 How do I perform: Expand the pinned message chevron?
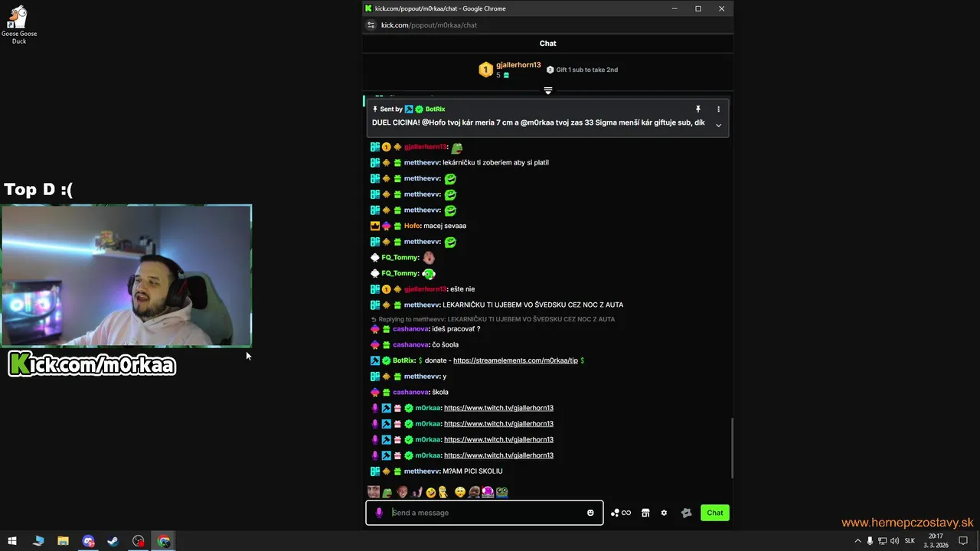(x=718, y=125)
